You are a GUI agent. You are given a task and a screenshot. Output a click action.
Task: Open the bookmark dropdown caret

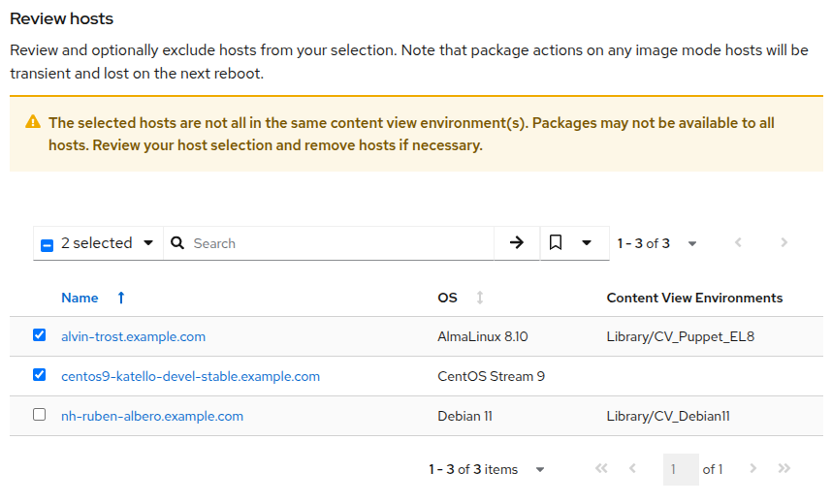(x=587, y=243)
